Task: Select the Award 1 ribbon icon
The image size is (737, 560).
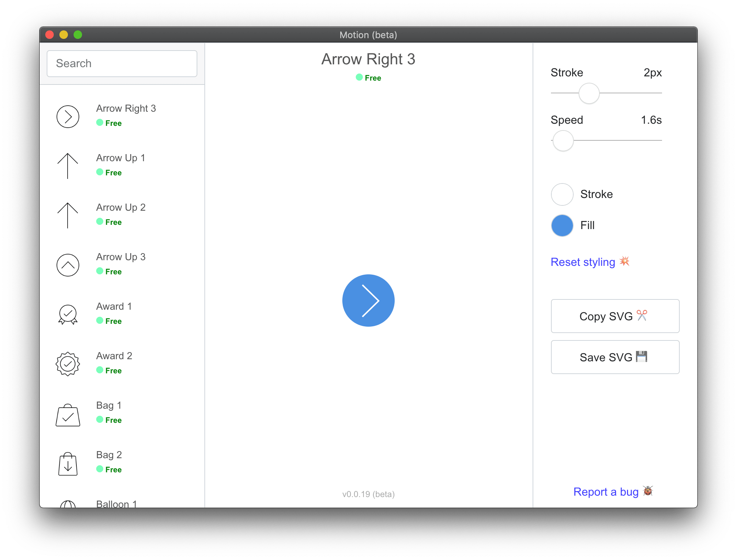Action: (x=68, y=314)
